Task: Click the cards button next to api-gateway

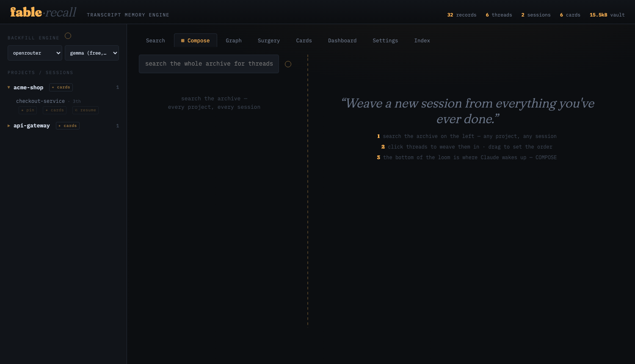Action: (68, 126)
